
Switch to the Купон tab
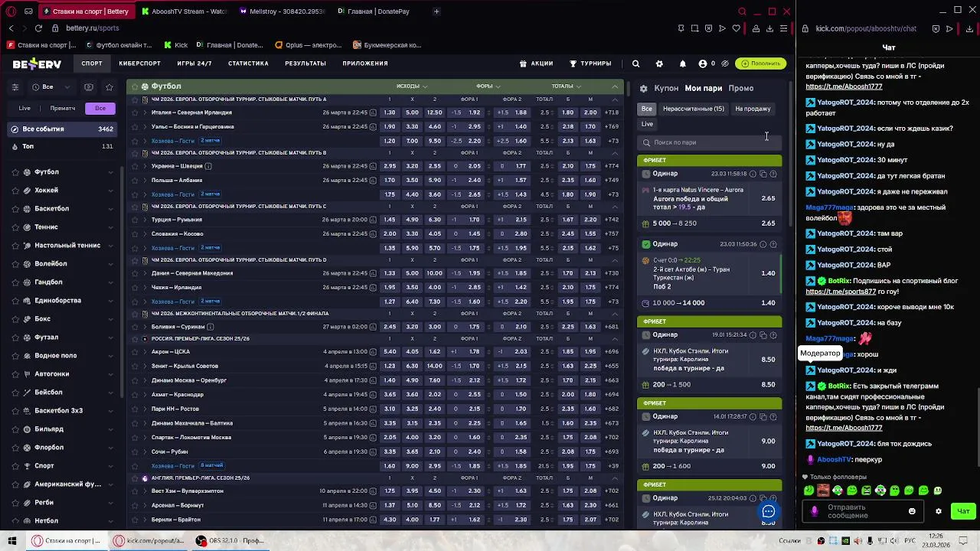[x=666, y=88]
